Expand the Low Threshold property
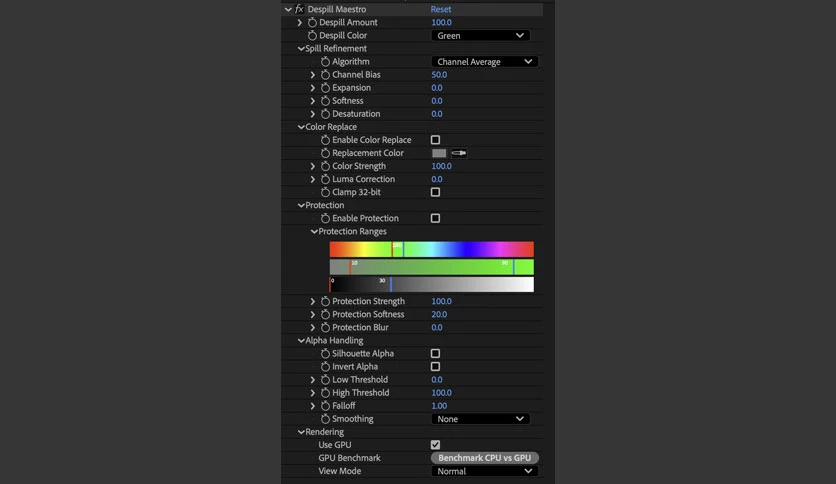The image size is (836, 484). point(313,380)
